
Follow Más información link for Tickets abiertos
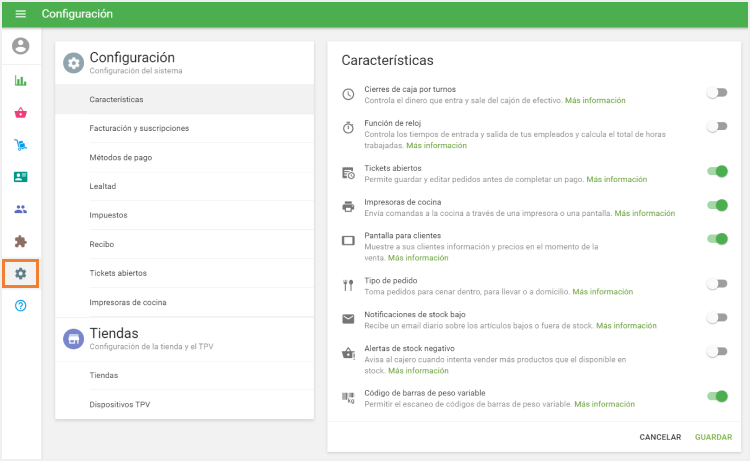tap(617, 179)
